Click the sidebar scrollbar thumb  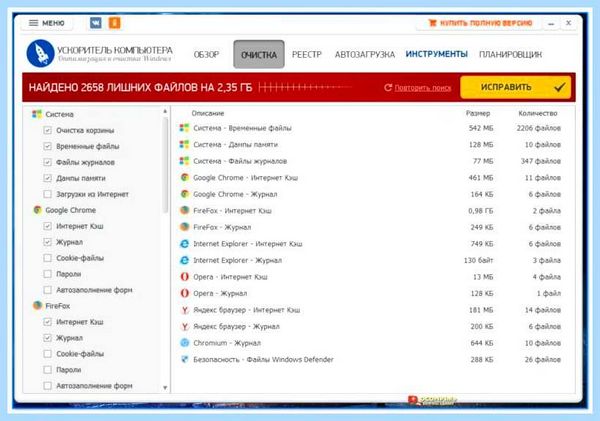click(165, 165)
